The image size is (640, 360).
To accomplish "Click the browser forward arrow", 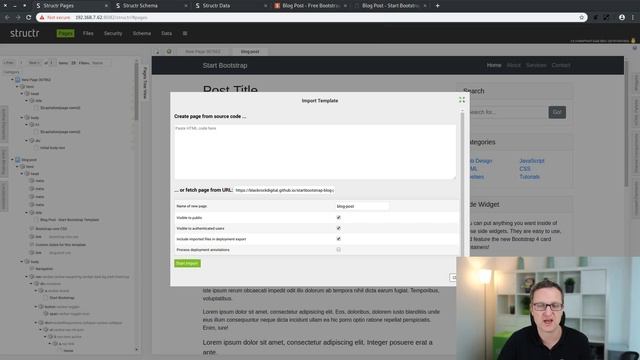I will tap(18, 18).
